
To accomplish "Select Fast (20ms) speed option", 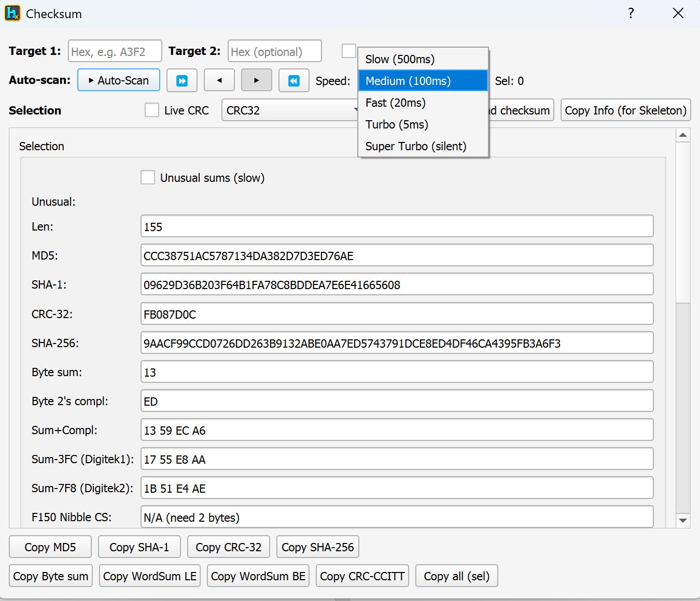I will pyautogui.click(x=423, y=103).
